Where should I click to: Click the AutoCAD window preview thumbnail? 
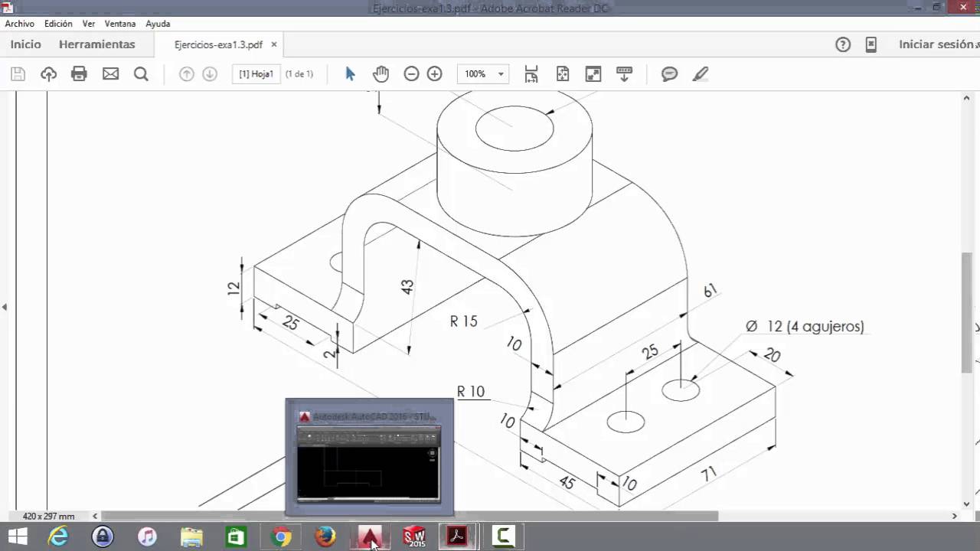pos(369,457)
